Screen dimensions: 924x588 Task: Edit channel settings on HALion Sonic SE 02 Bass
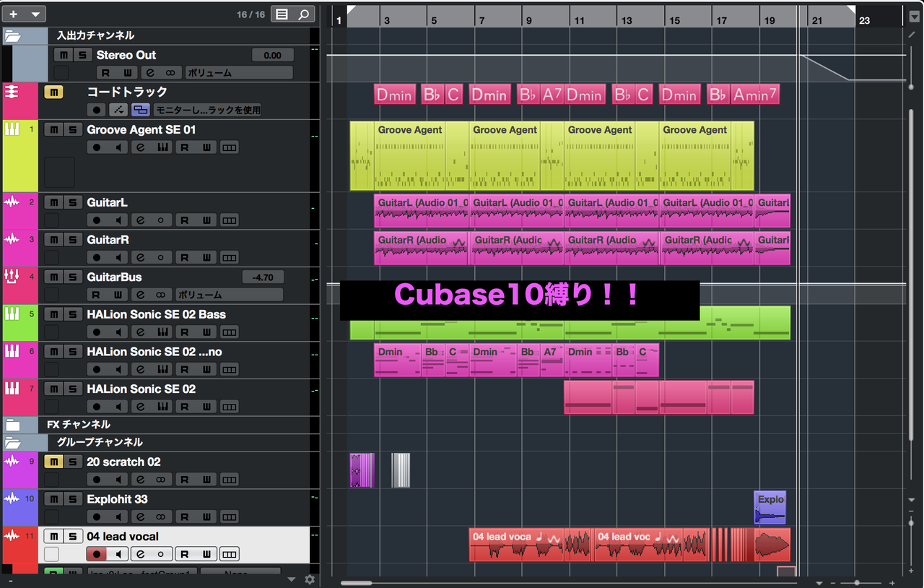[141, 332]
